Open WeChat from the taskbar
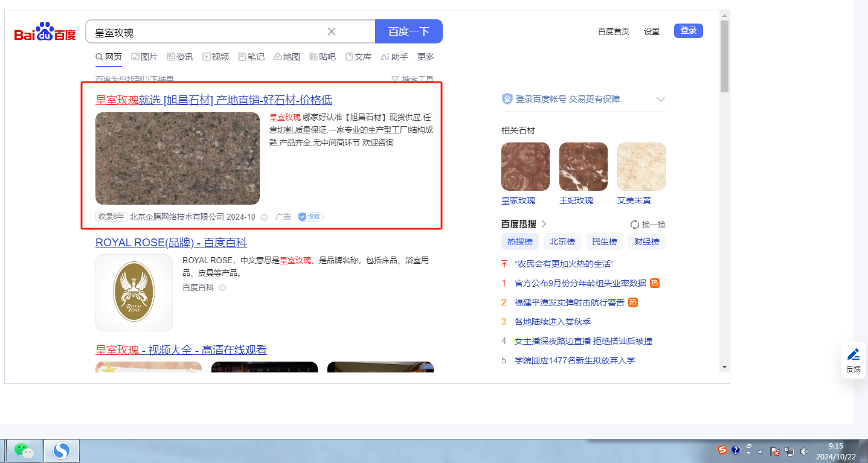Viewport: 868px width, 463px height. [x=24, y=450]
